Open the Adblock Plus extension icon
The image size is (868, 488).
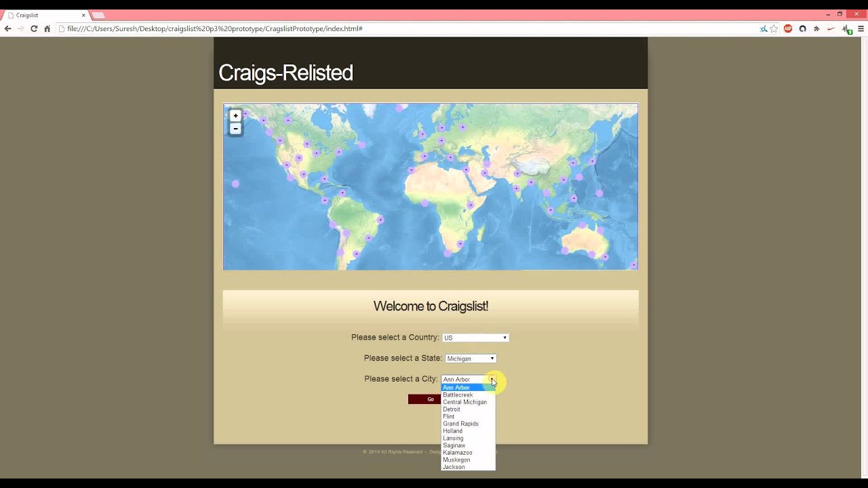(x=788, y=28)
